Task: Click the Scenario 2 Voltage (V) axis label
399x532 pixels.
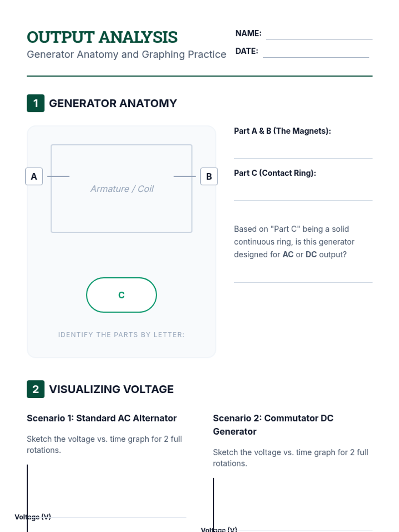Action: coord(219,529)
